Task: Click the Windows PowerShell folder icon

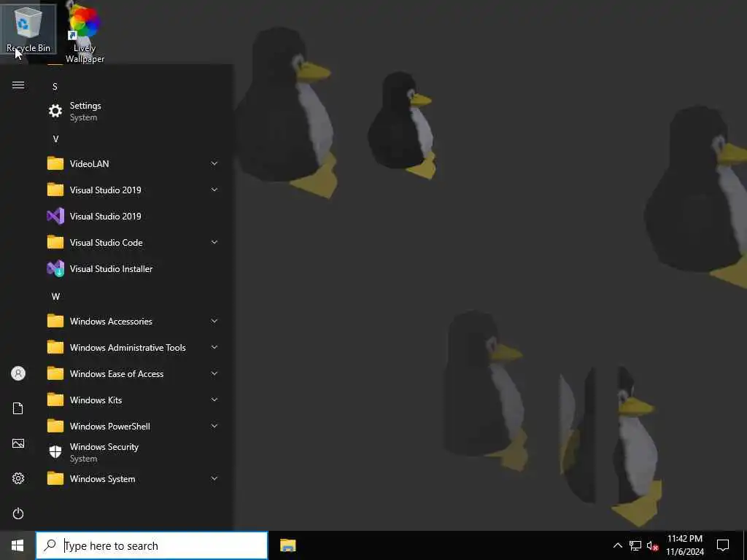Action: coord(55,426)
